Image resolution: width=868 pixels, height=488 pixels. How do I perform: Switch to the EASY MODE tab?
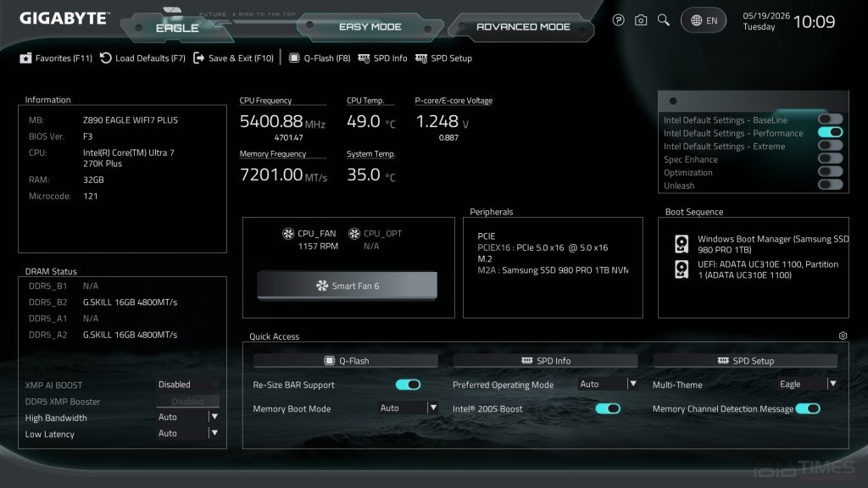coord(370,26)
